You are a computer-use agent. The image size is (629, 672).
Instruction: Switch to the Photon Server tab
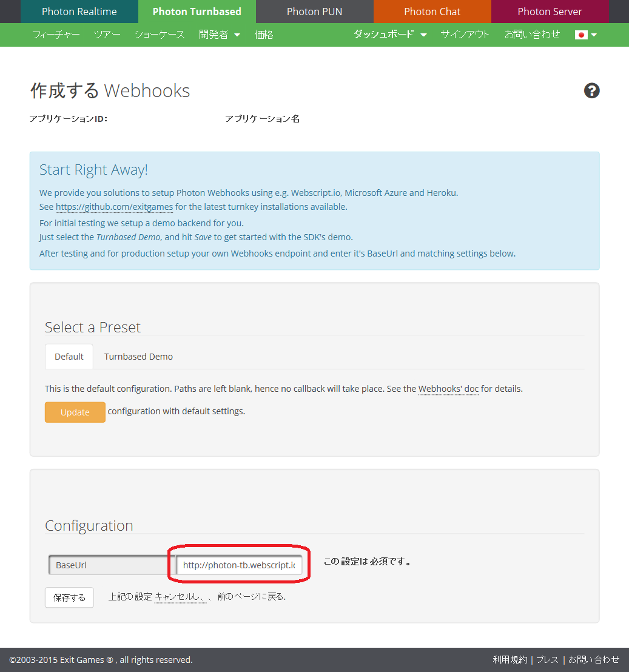550,12
